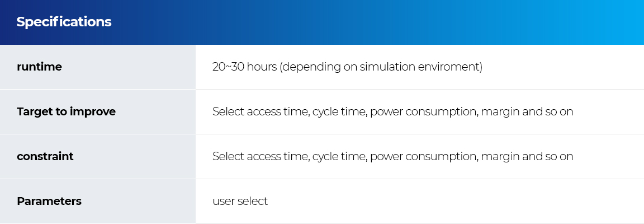The width and height of the screenshot is (644, 224).
Task: Click 'power consumption' in Target row
Action: pos(424,112)
